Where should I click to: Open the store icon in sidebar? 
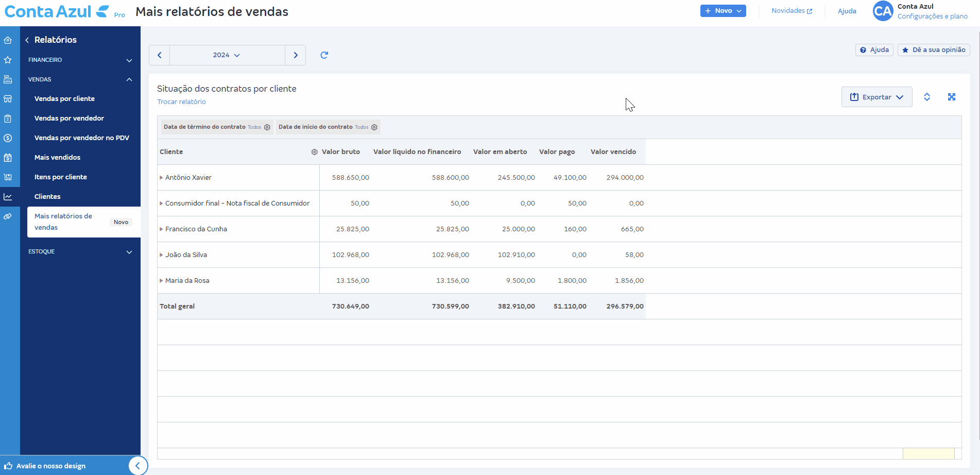8,99
